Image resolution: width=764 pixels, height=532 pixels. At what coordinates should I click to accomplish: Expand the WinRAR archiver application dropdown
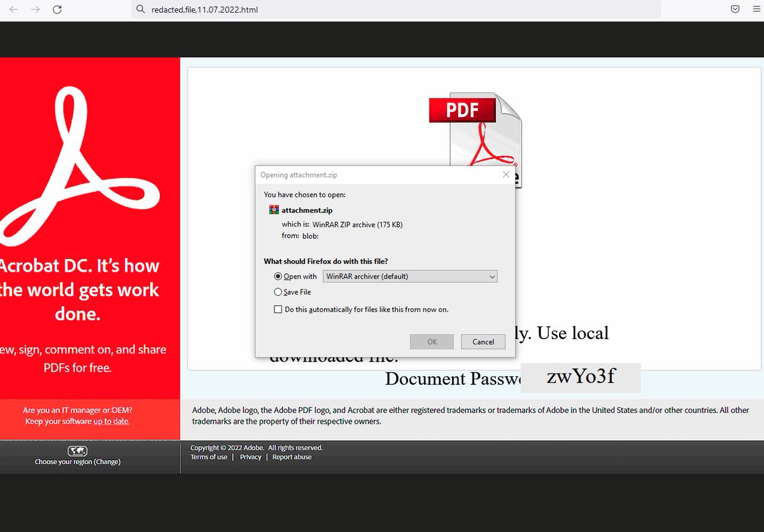point(410,276)
